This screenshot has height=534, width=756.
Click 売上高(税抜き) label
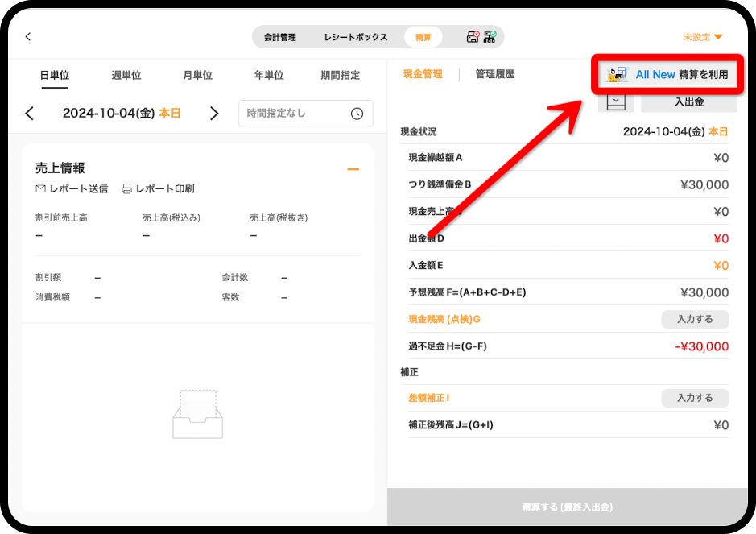click(279, 218)
